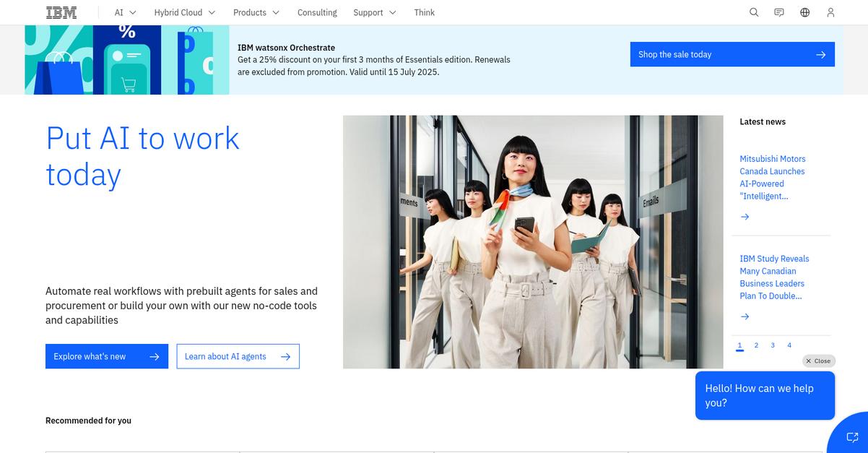Click the Hello! How can we help bubble
Image resolution: width=868 pixels, height=453 pixels.
point(765,395)
